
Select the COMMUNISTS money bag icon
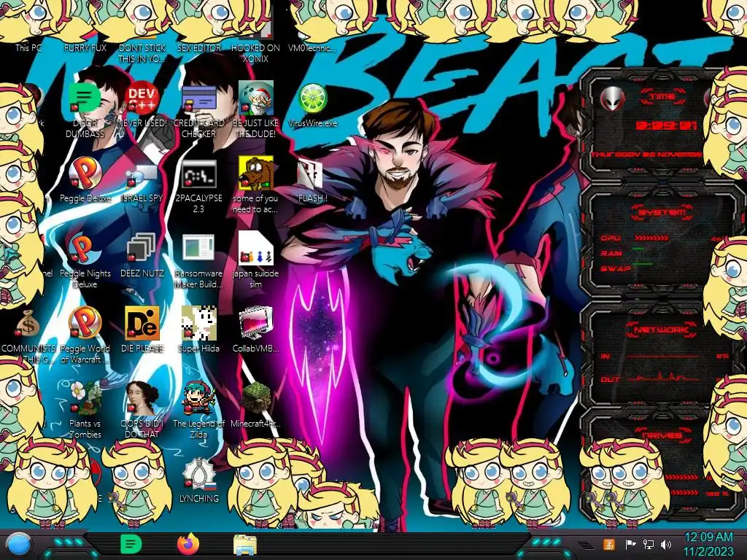point(28,324)
